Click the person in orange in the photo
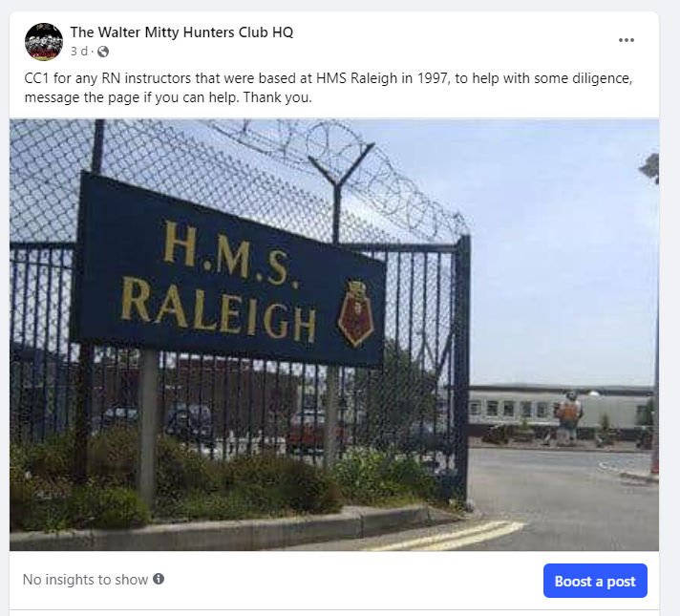The height and width of the screenshot is (616, 680). [569, 417]
